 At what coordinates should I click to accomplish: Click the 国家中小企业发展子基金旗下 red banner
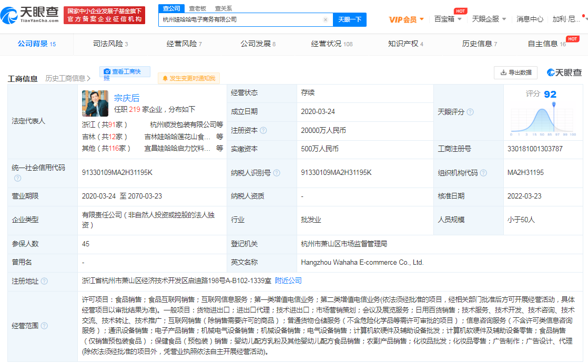pos(104,15)
